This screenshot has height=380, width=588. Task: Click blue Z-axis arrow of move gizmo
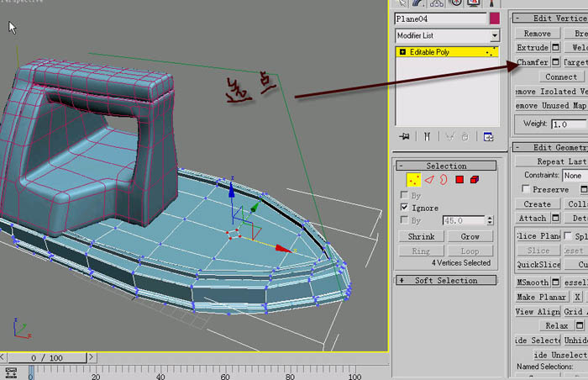[x=231, y=190]
